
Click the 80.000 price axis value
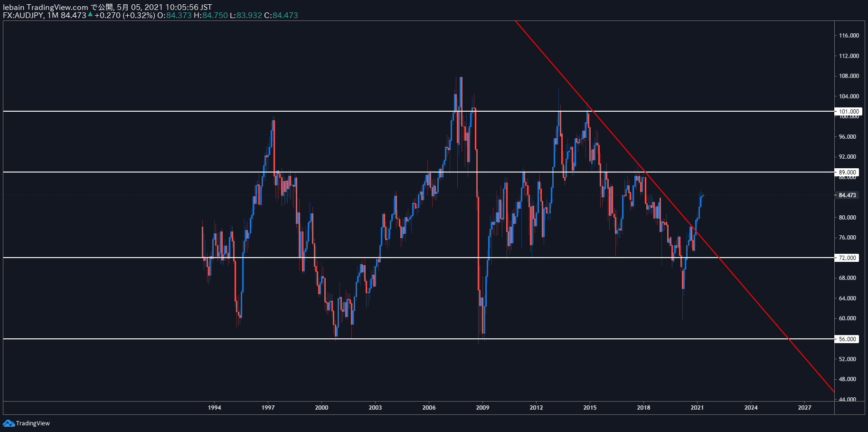(x=848, y=218)
